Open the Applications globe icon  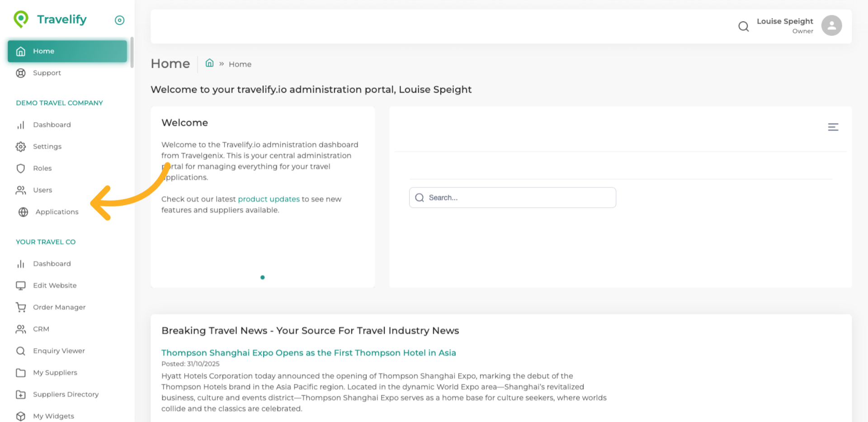click(24, 212)
